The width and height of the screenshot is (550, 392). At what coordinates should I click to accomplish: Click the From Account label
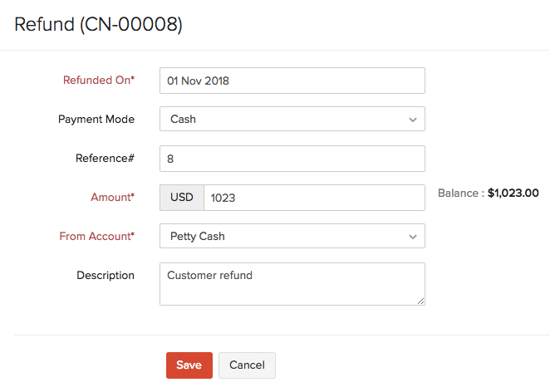(x=96, y=236)
